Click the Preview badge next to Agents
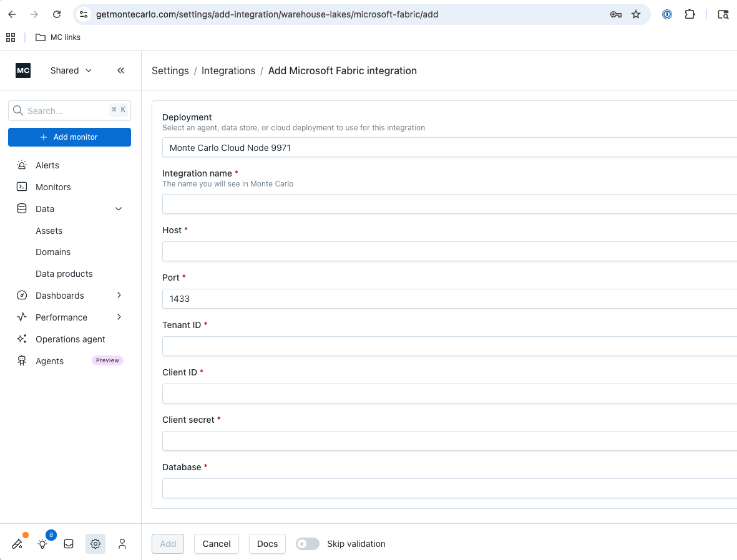This screenshot has height=560, width=737. coord(107,360)
